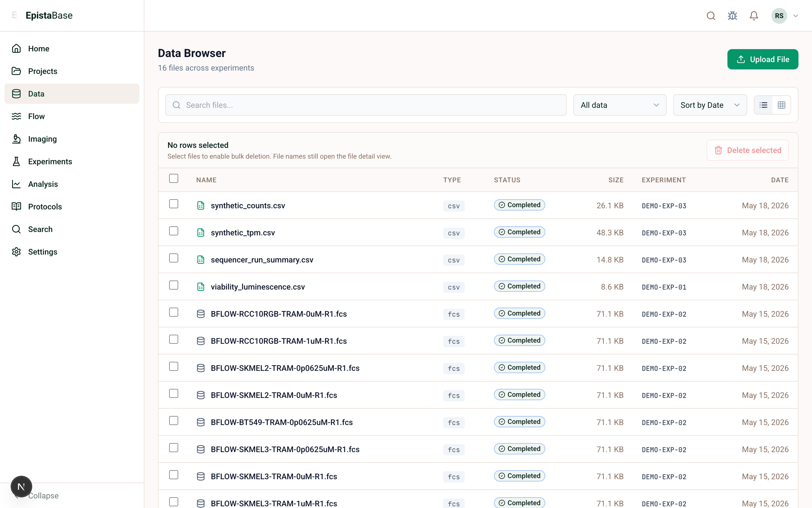812x508 pixels.
Task: Click the EpistaBase logo icon
Action: (x=14, y=15)
